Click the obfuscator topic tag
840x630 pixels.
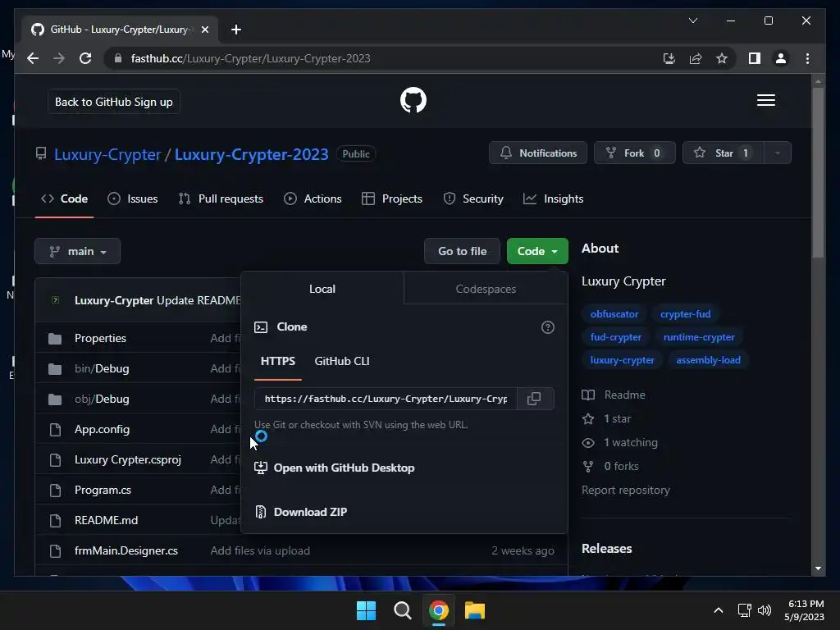pyautogui.click(x=614, y=314)
